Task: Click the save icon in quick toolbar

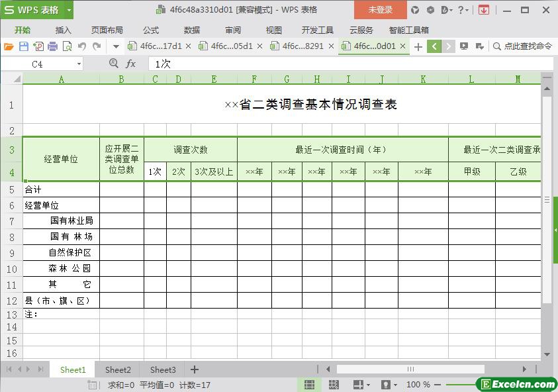Action: point(23,46)
